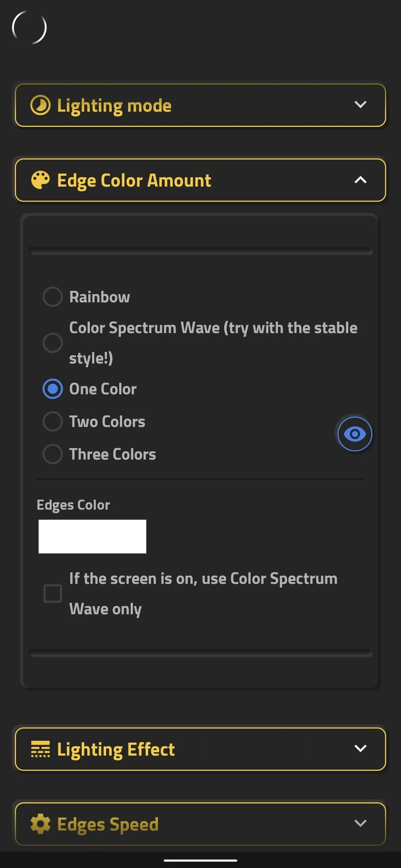The width and height of the screenshot is (401, 868).
Task: Tap the Edges Speed gear icon
Action: click(x=40, y=824)
